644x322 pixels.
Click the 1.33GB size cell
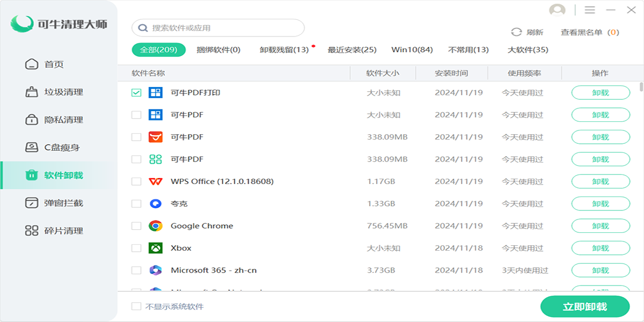click(x=381, y=203)
